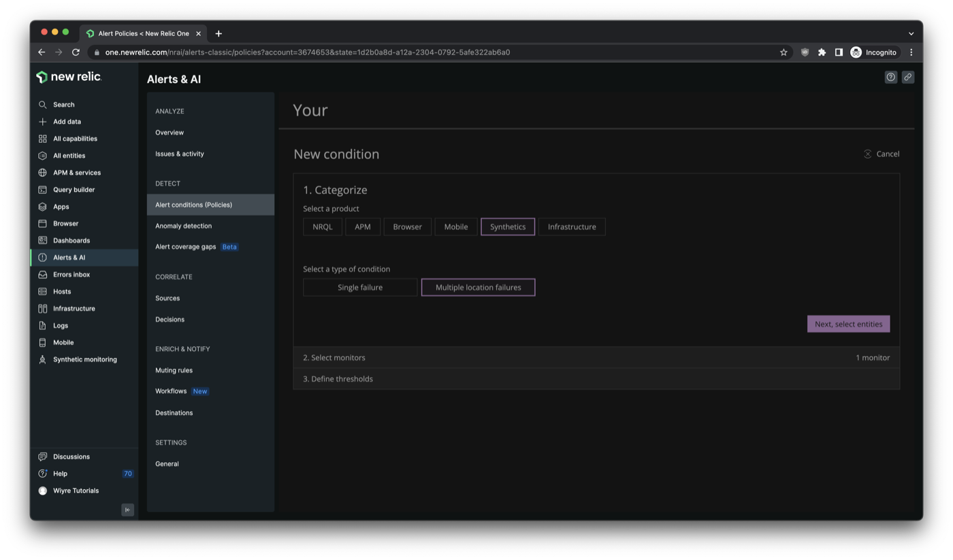The width and height of the screenshot is (953, 560).
Task: Open Chrome's three-dot menu
Action: coord(911,52)
